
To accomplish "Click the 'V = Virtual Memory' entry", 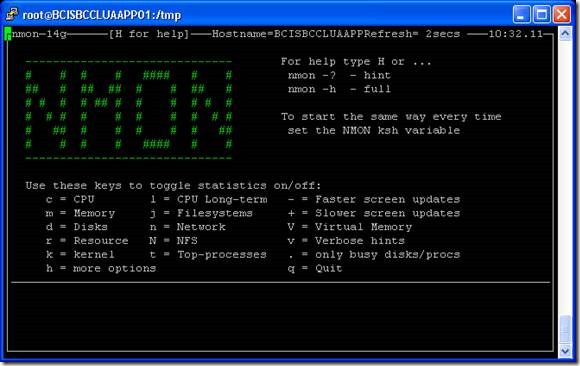I will pyautogui.click(x=350, y=227).
